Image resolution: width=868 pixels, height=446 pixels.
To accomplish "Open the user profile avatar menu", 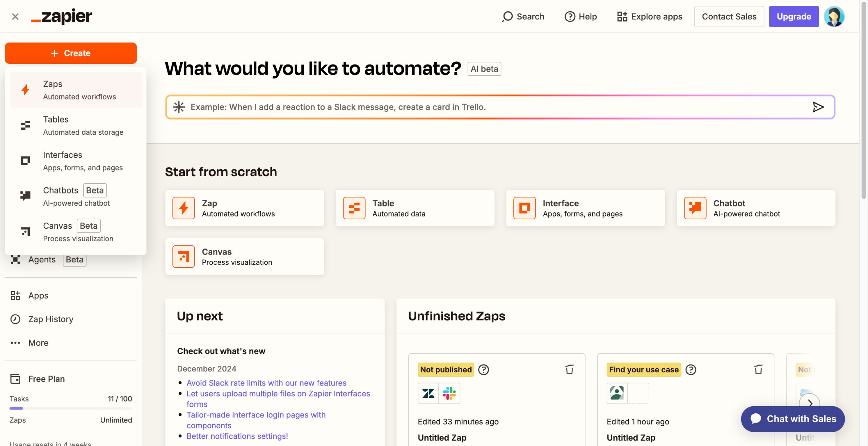I will click(834, 16).
